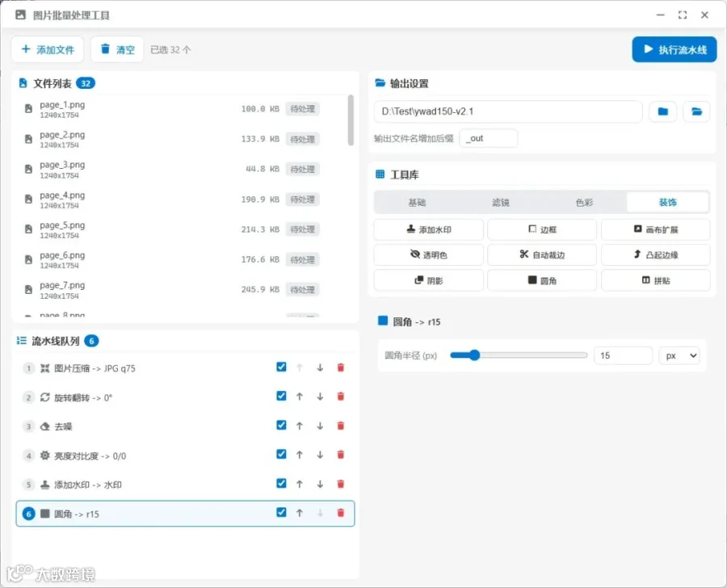
Task: Click the 添加文件 button
Action: click(x=48, y=49)
